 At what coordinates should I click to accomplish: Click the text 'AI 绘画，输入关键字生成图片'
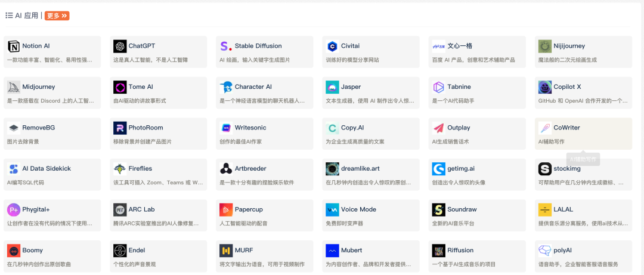255,60
